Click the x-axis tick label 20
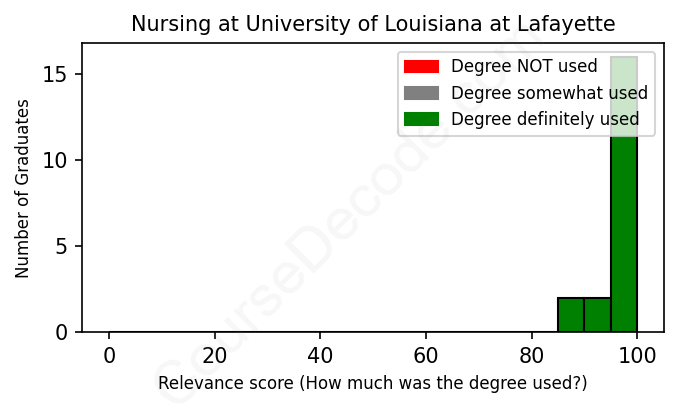The image size is (678, 408). pos(215,354)
